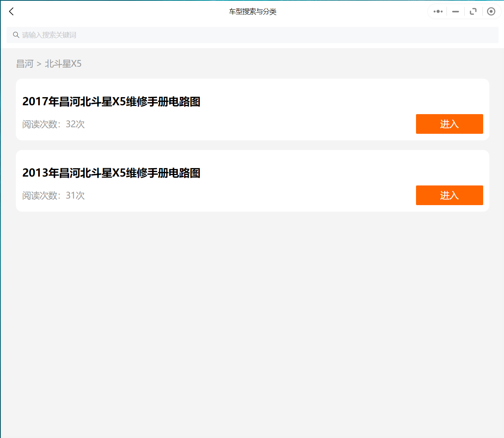Open 2017年昌河北斗星X5维修手册电路图 with 进入
The image size is (504, 438).
coord(449,124)
